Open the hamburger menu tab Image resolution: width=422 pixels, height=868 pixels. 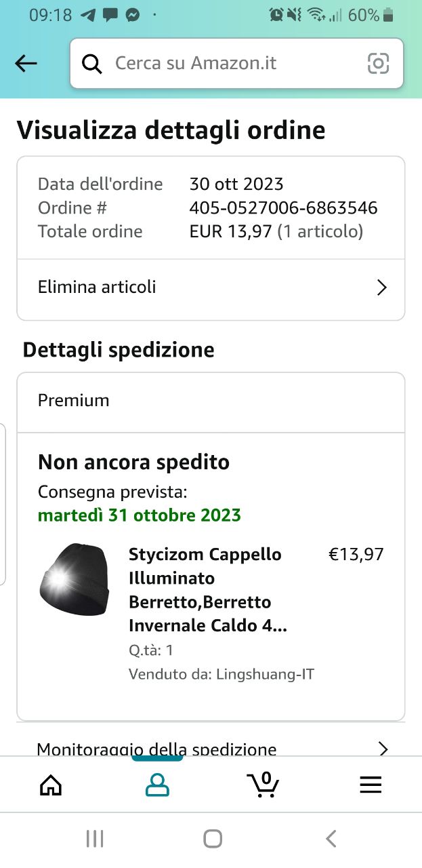coord(370,785)
